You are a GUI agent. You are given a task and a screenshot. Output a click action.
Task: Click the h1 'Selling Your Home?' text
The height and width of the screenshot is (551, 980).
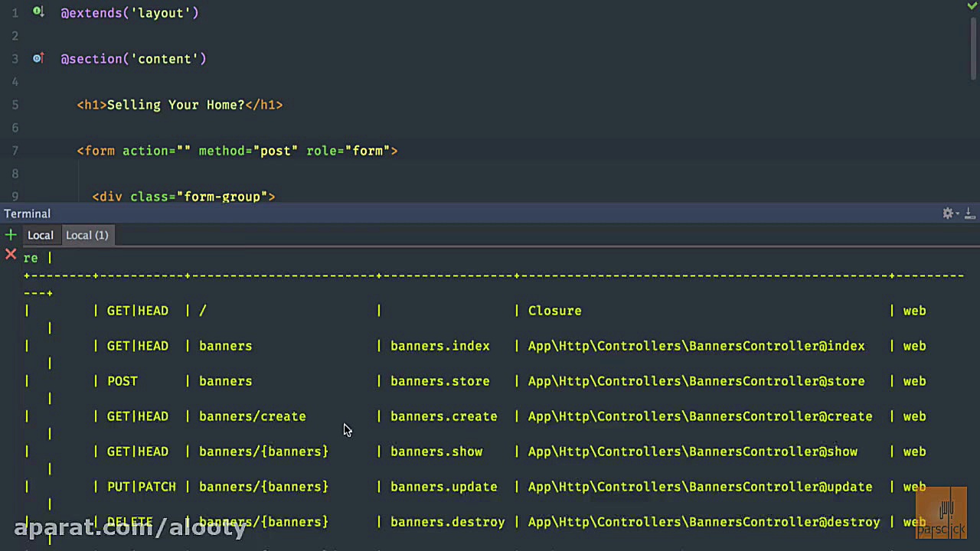point(175,105)
